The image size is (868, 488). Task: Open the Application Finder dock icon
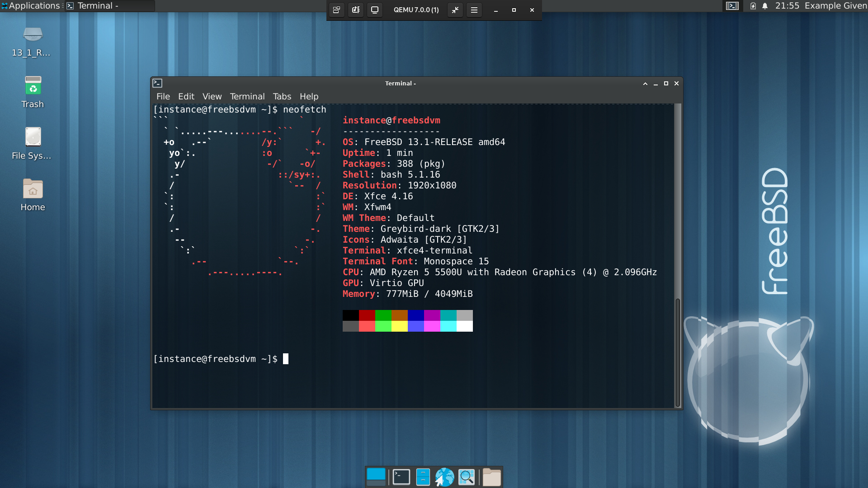467,477
